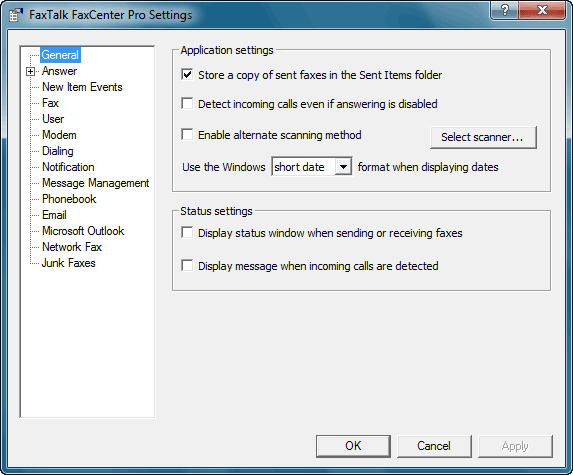Click the Select scanner button
The height and width of the screenshot is (475, 573).
click(x=483, y=137)
